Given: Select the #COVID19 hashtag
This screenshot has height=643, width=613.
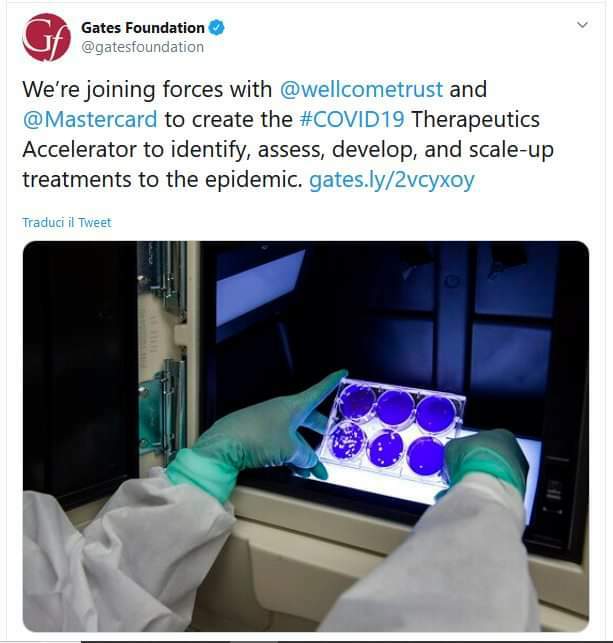Looking at the screenshot, I should click(x=352, y=119).
